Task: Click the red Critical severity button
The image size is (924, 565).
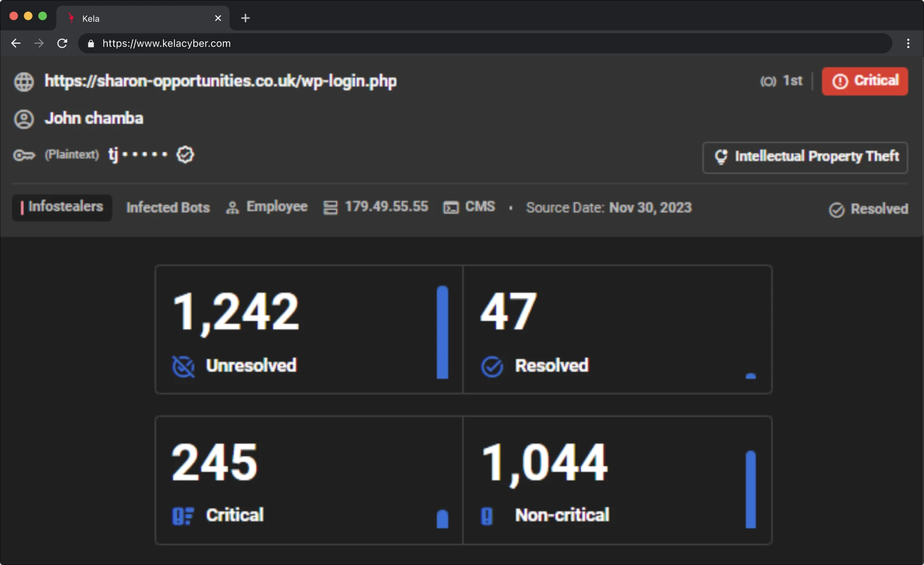Action: (x=865, y=81)
